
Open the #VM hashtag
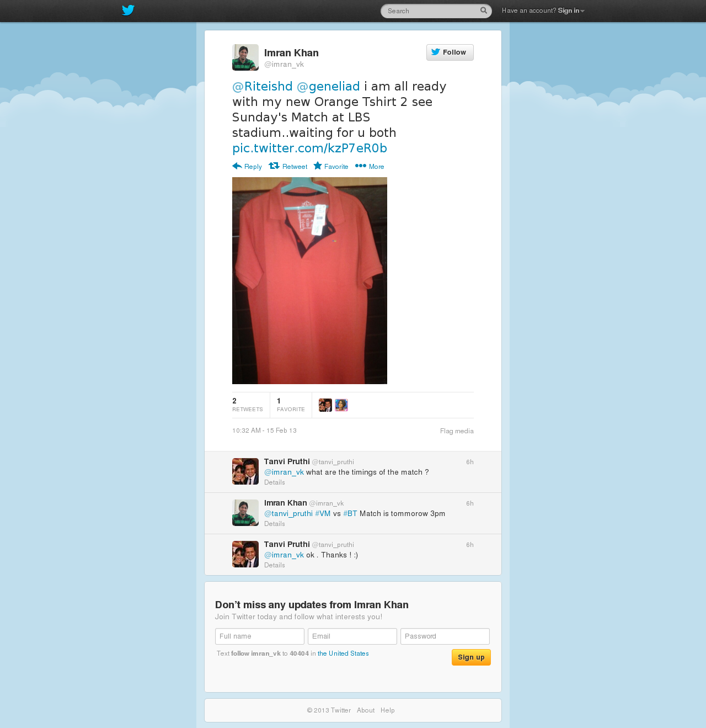click(x=323, y=514)
